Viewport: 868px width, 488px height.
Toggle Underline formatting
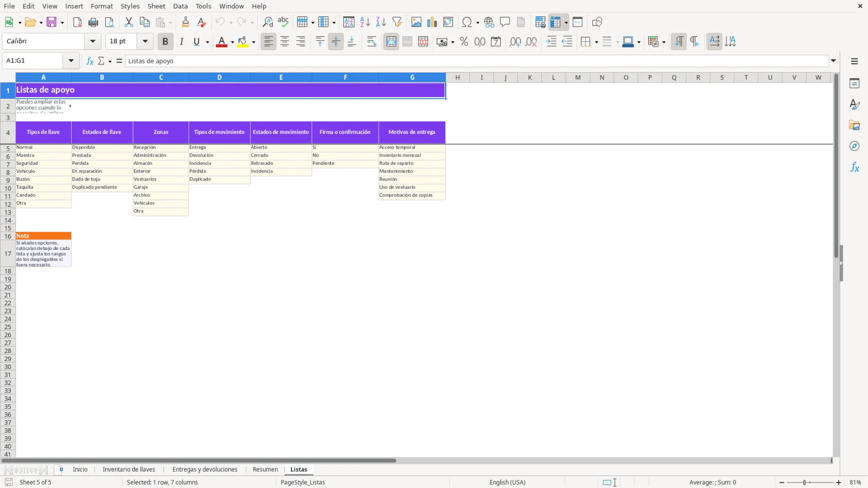[x=196, y=42]
